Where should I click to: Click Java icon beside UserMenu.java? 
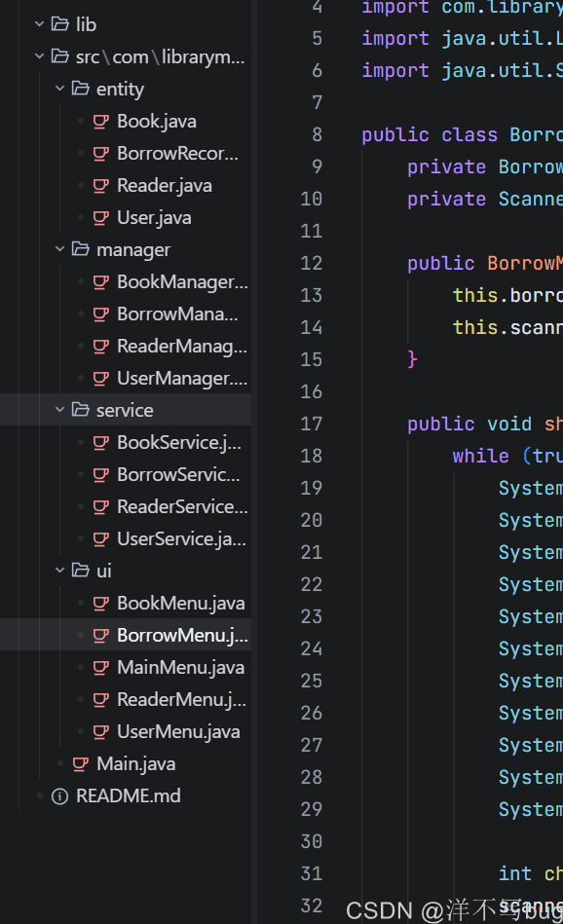[100, 731]
